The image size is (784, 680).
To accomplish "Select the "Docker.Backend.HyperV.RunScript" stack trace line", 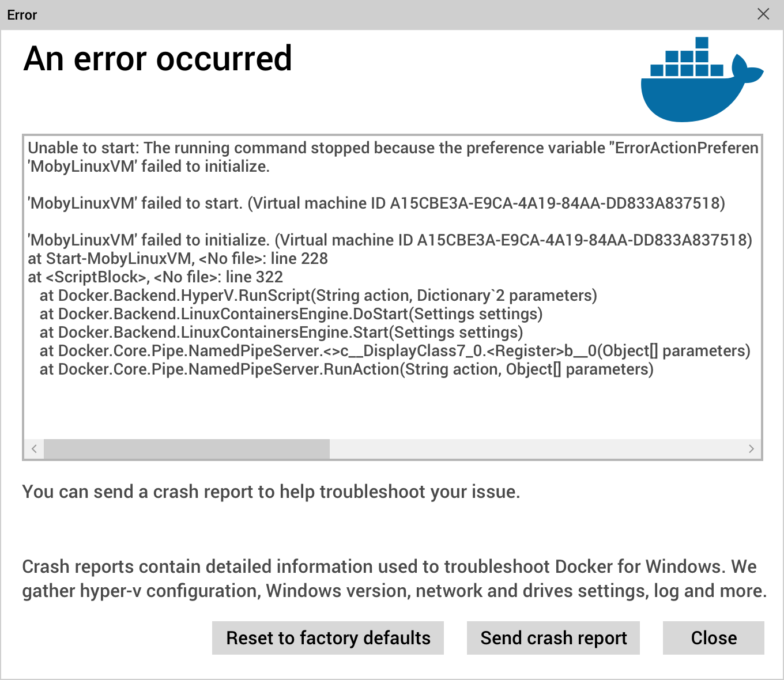I will (x=318, y=296).
